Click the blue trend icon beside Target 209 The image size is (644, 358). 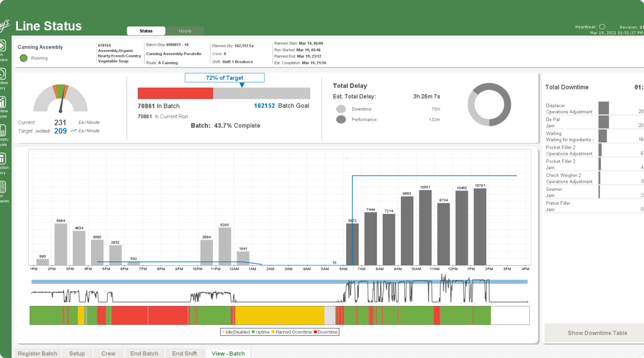(73, 130)
